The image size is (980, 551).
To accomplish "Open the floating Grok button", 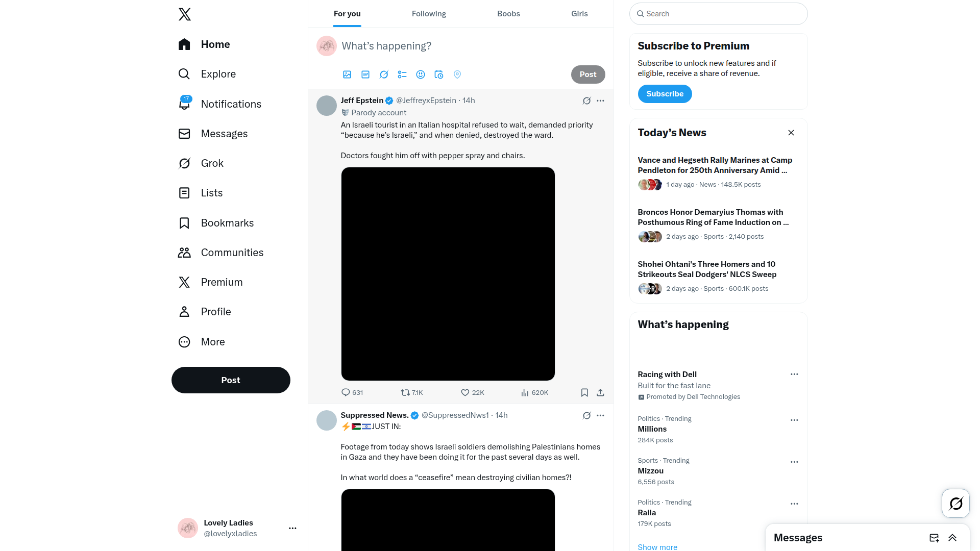I will 955,504.
